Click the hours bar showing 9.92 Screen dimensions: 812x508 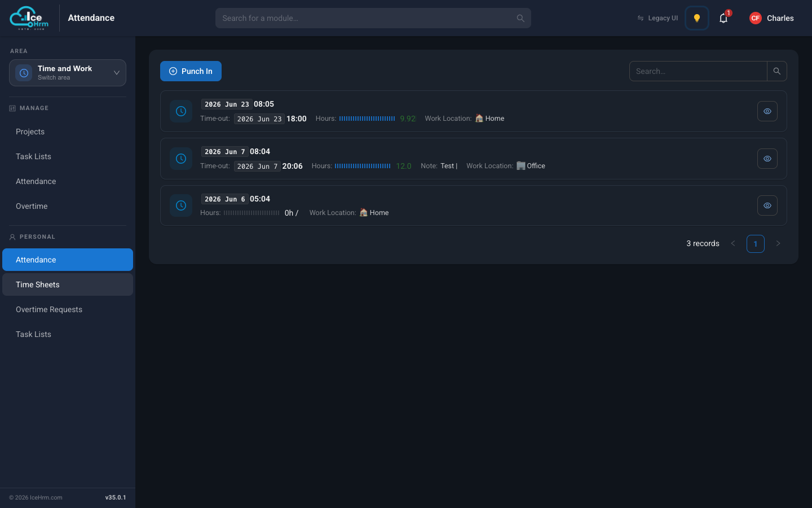point(367,119)
